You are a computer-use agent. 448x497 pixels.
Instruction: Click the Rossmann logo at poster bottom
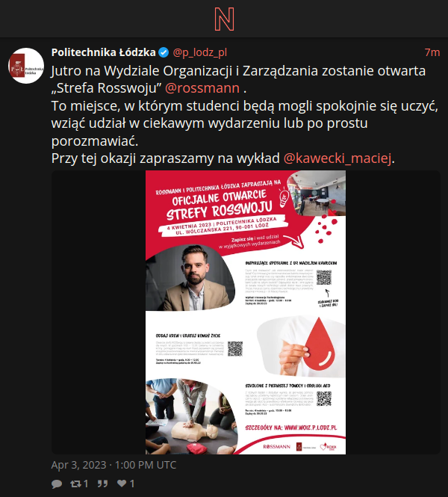pyautogui.click(x=276, y=447)
